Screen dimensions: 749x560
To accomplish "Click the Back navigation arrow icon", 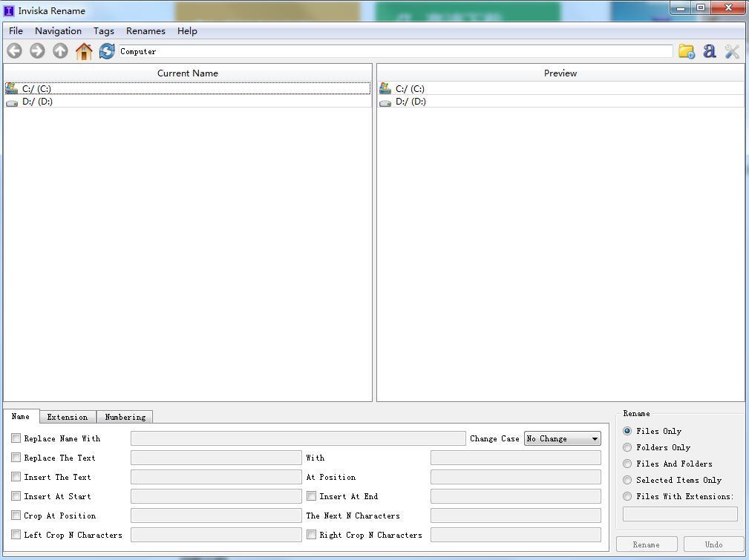I will coord(14,51).
